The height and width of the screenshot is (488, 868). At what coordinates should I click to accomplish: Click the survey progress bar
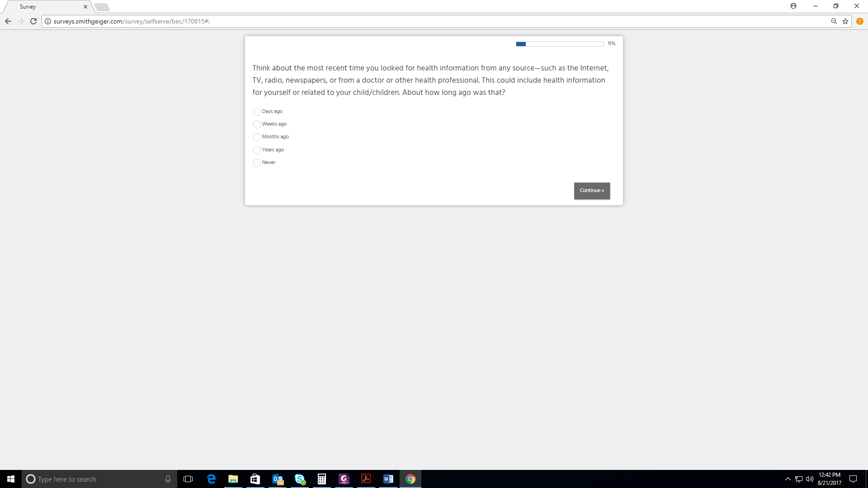[x=560, y=44]
